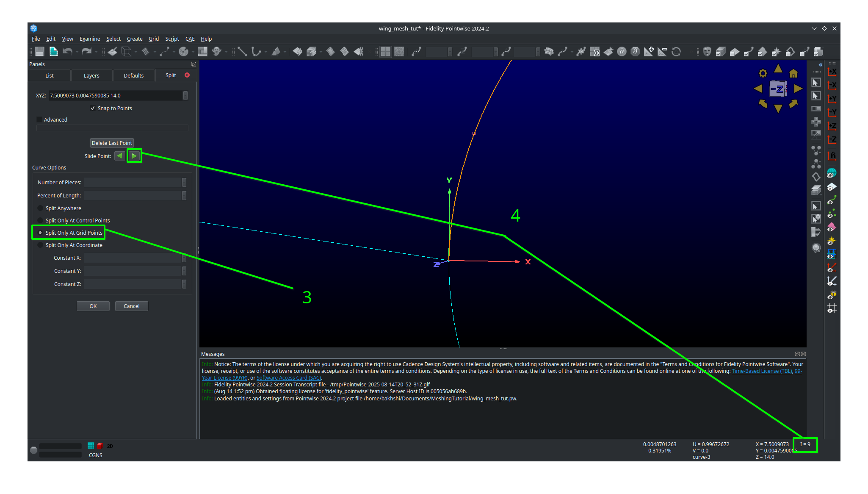Click the Delete Last Point button

tap(111, 143)
